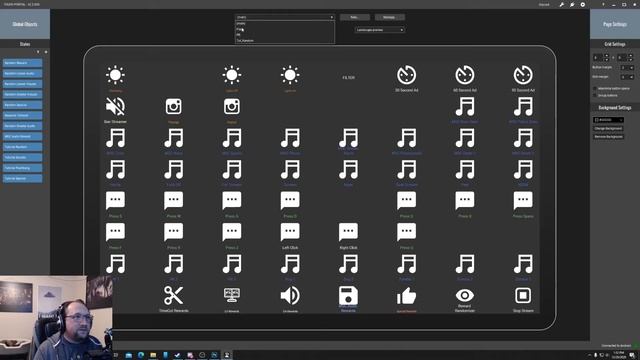Select the Right Click chat bubble button

tap(348, 232)
